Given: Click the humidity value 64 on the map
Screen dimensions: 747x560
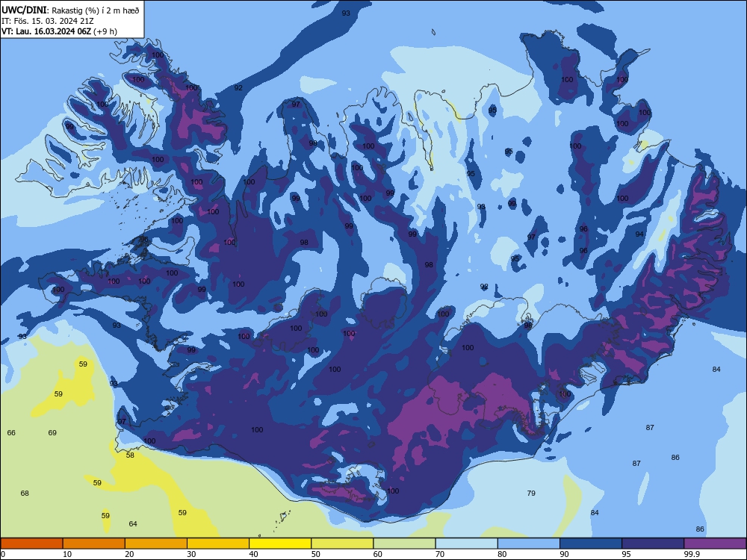Looking at the screenshot, I should [x=133, y=524].
